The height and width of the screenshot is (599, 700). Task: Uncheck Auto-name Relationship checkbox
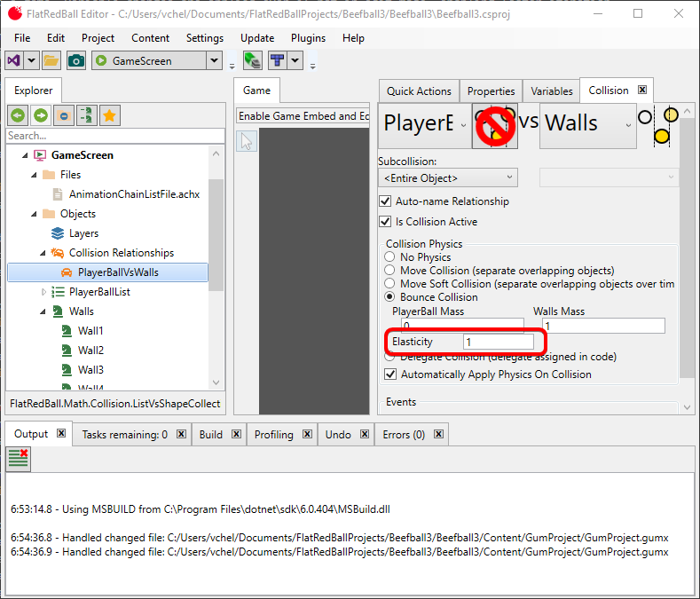(x=385, y=201)
